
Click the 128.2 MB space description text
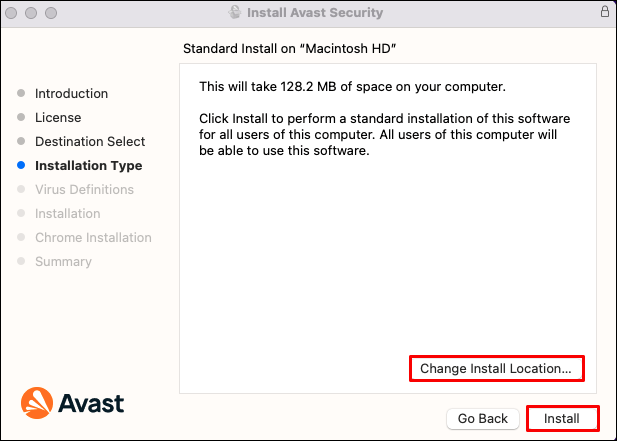(353, 86)
